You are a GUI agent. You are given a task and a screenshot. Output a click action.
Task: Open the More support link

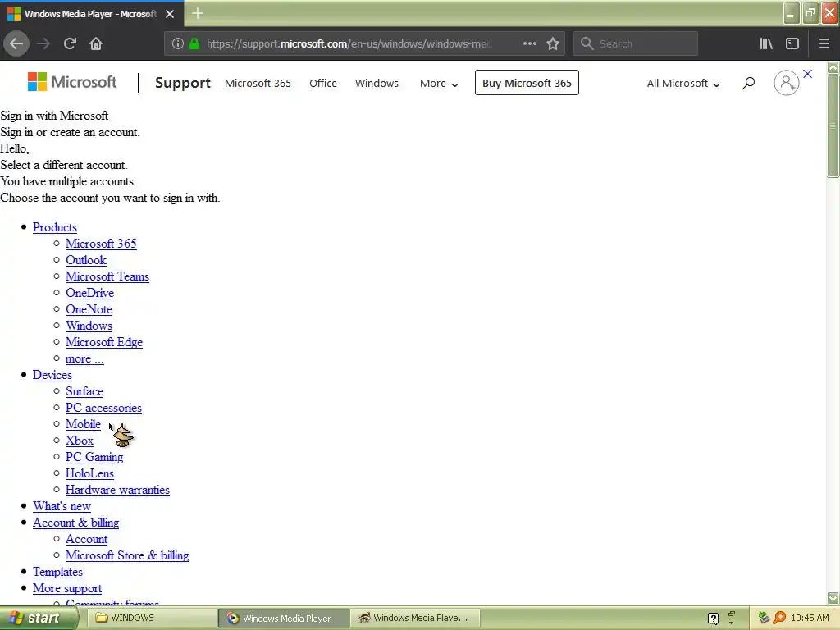(x=67, y=589)
